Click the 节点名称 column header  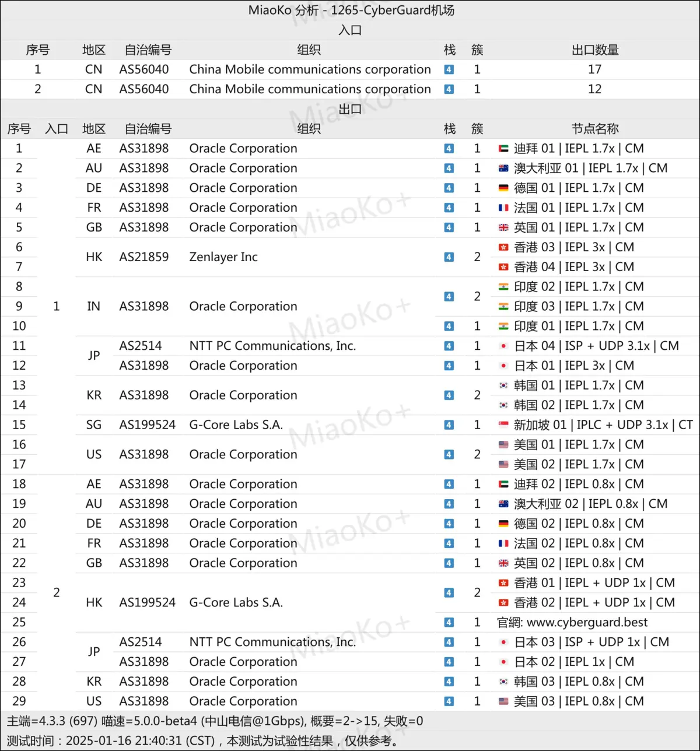point(594,129)
